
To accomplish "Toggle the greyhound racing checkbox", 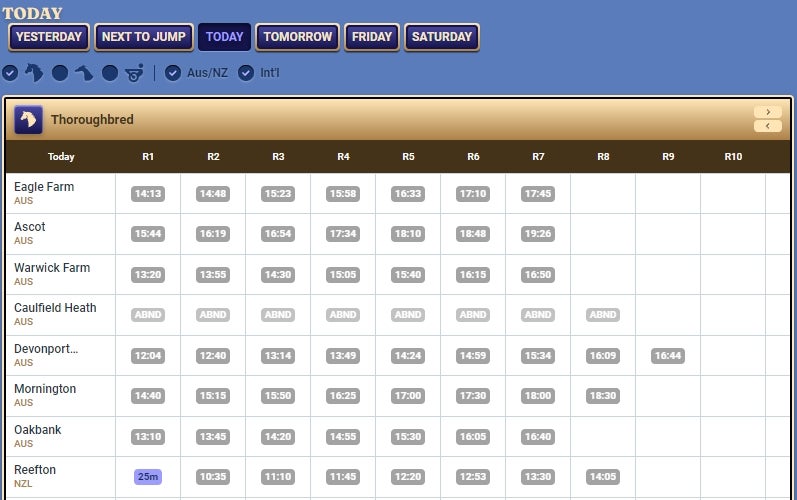I will 60,73.
